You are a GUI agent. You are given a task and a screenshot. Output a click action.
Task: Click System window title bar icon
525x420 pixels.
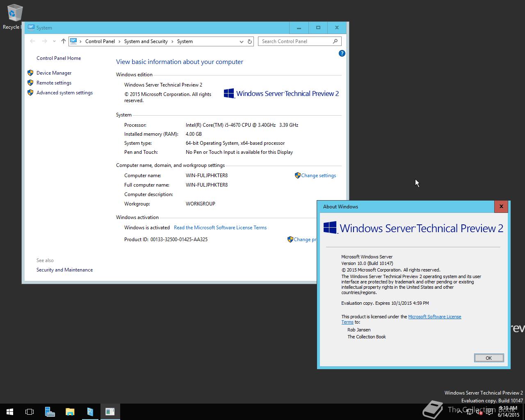(x=31, y=27)
